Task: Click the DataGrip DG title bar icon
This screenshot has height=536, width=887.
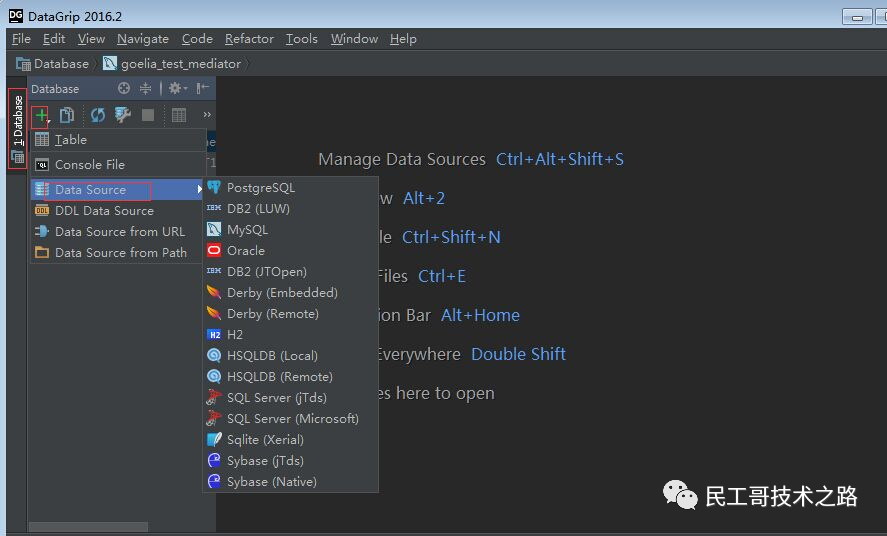Action: [16, 16]
